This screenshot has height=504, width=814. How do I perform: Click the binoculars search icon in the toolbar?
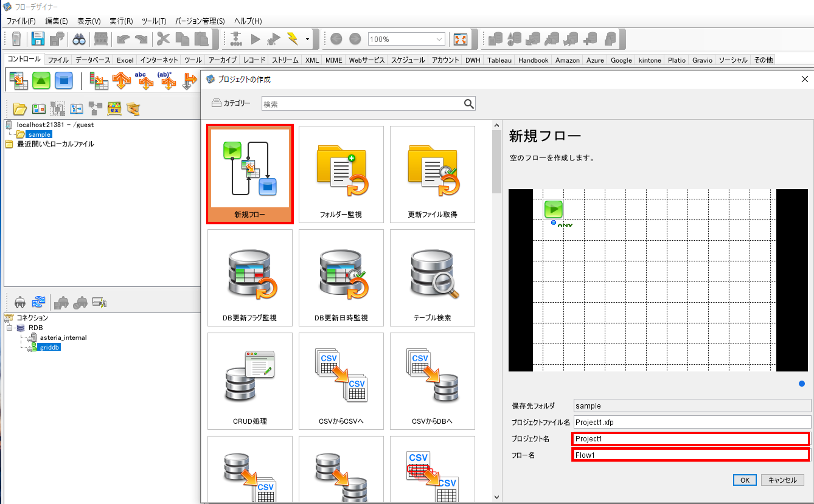(x=79, y=39)
